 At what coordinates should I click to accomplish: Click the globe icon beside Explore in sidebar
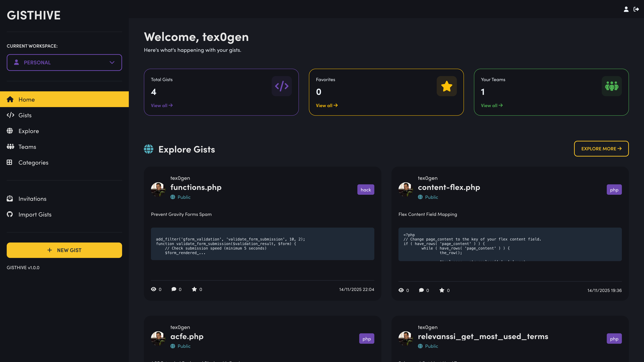[x=10, y=131]
